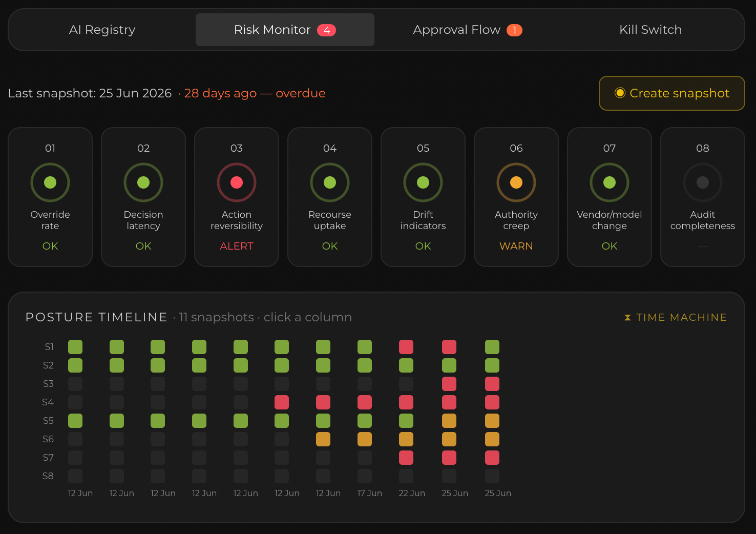Go to the Kill Switch tab
The height and width of the screenshot is (534, 756).
point(650,30)
